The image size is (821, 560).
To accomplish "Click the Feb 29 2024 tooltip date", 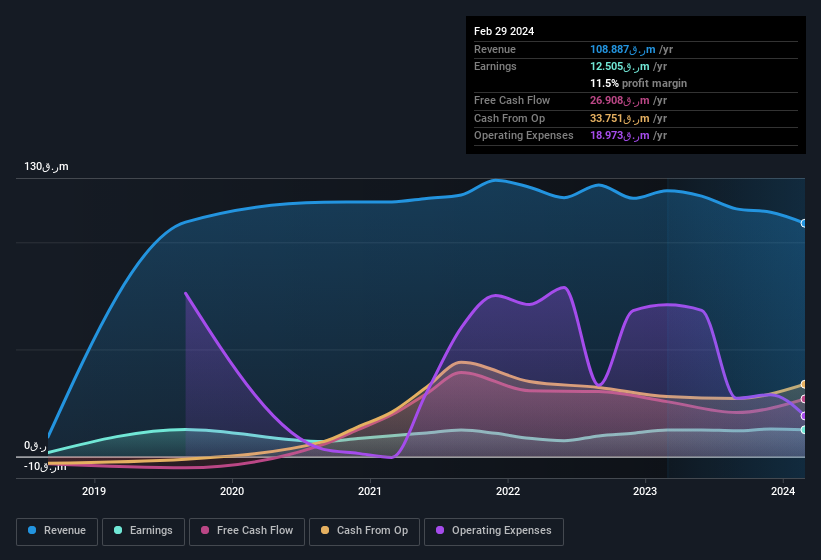I will (504, 31).
